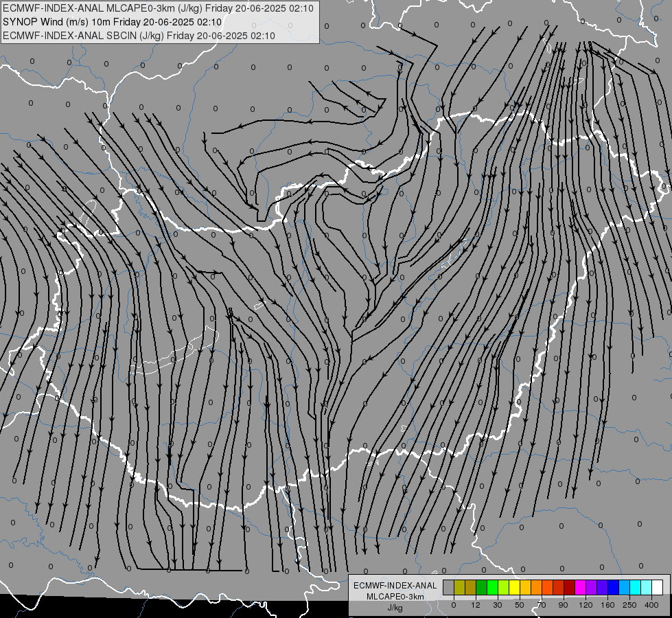The height and width of the screenshot is (618, 672).
Task: Click the 'SYNOP Wind (m/s) 10m' title line
Action: pos(113,22)
